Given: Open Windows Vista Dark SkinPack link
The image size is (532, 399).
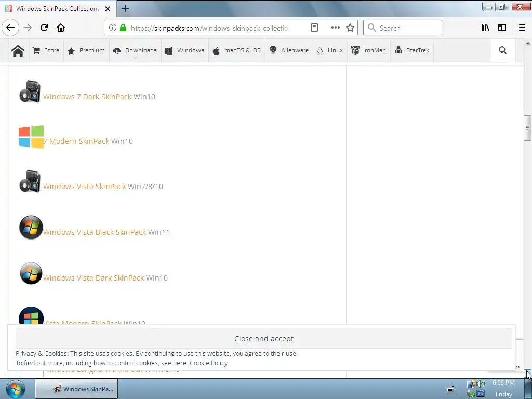Looking at the screenshot, I should 94,278.
